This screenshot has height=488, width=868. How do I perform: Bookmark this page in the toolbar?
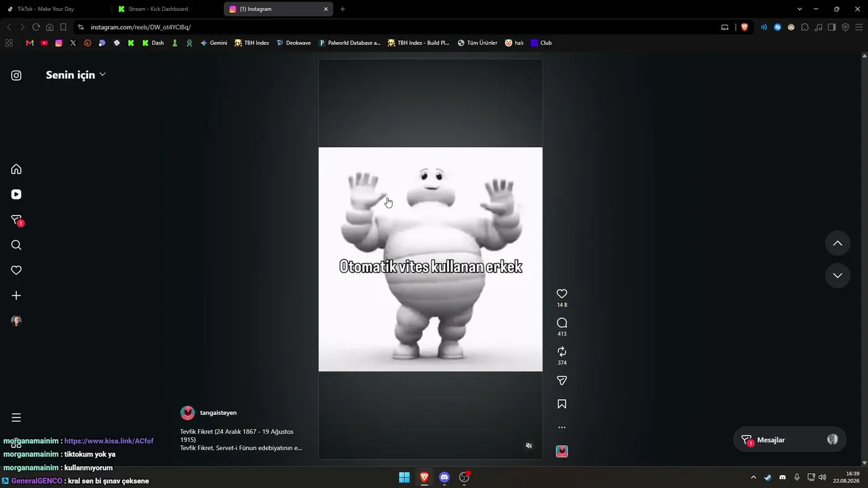click(63, 27)
